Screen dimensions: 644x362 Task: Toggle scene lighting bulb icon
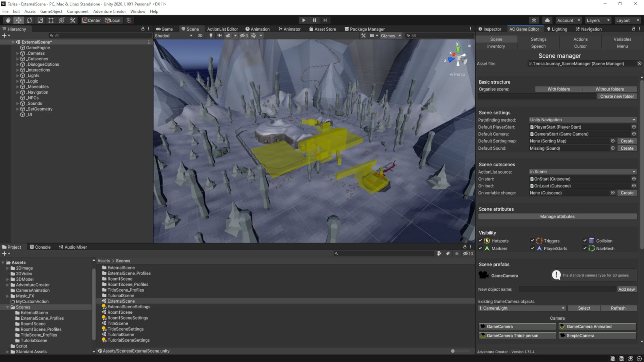(211, 36)
